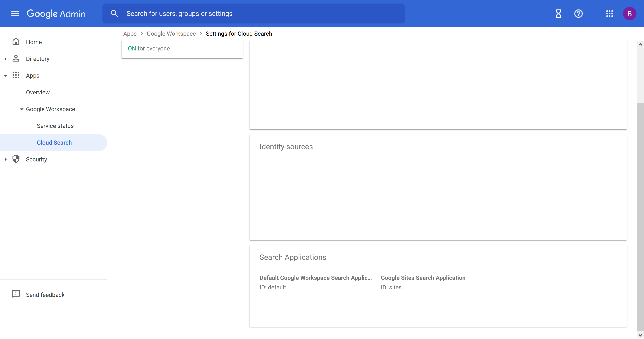Select Service status under Google Workspace
The height and width of the screenshot is (339, 644).
(x=55, y=126)
